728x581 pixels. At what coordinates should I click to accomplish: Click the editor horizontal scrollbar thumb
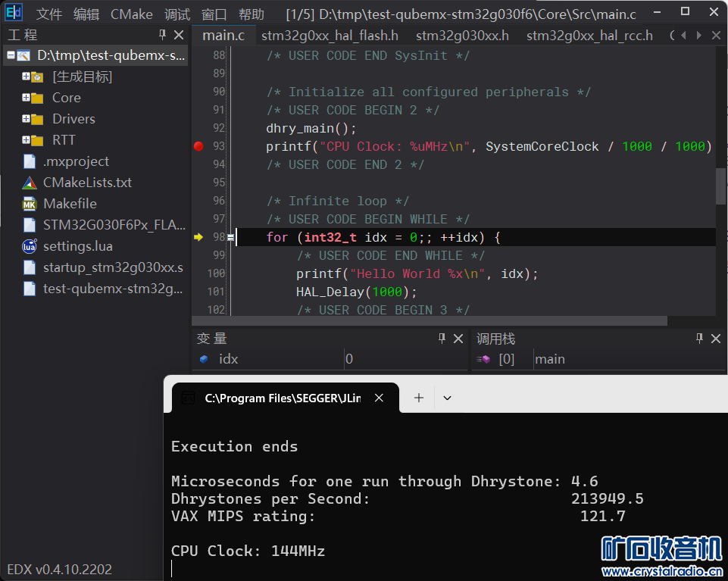[430, 321]
